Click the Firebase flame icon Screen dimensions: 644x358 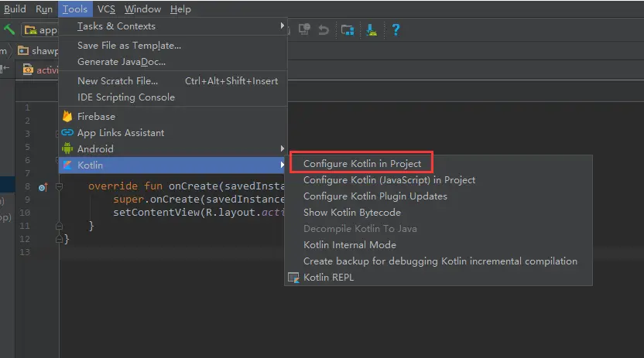67,117
